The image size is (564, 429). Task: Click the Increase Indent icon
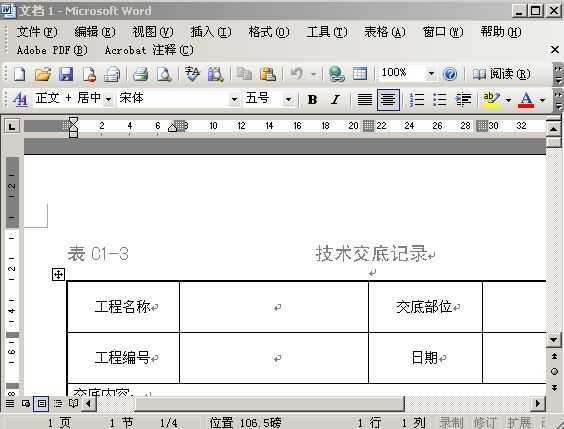pyautogui.click(x=463, y=99)
